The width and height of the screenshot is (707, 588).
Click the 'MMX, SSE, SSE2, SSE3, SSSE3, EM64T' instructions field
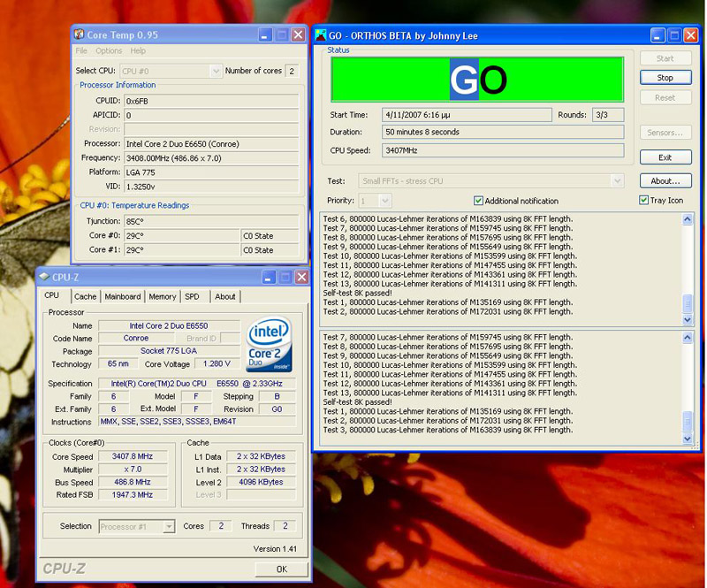click(x=197, y=422)
